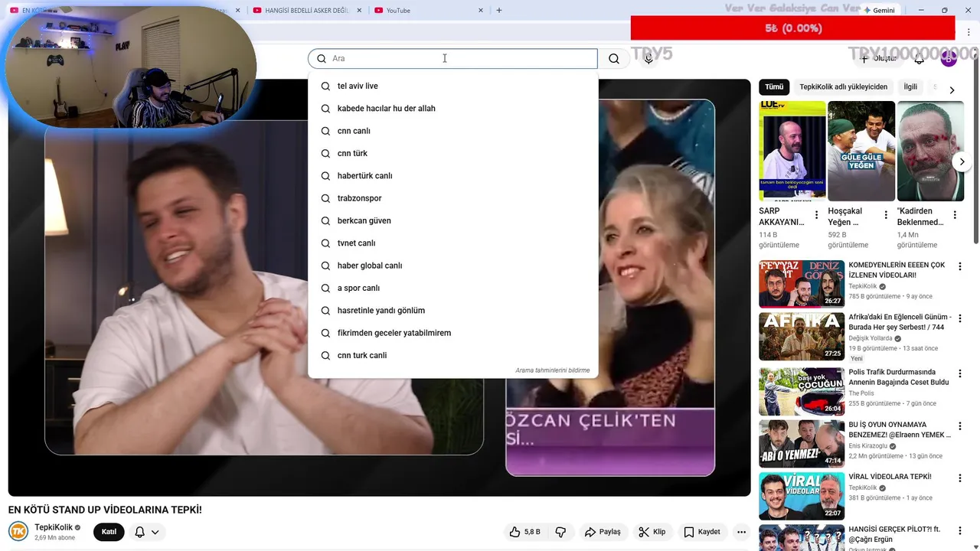Open notifications bell in YouTube header
The height and width of the screenshot is (551, 980).
[919, 59]
